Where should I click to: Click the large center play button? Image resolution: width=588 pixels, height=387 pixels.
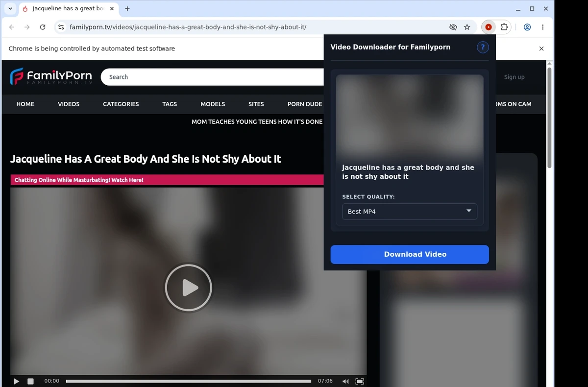189,288
